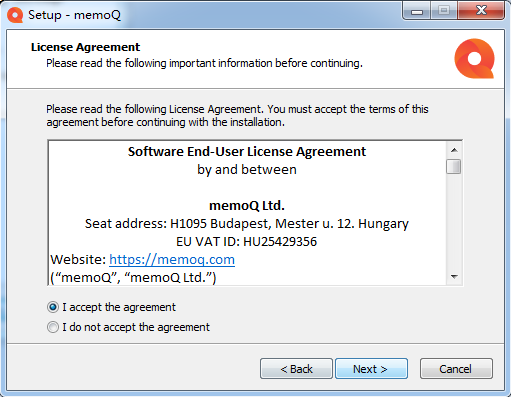Click the license text scroll down arrow
Viewport: 511px width, 397px height.
click(x=454, y=277)
